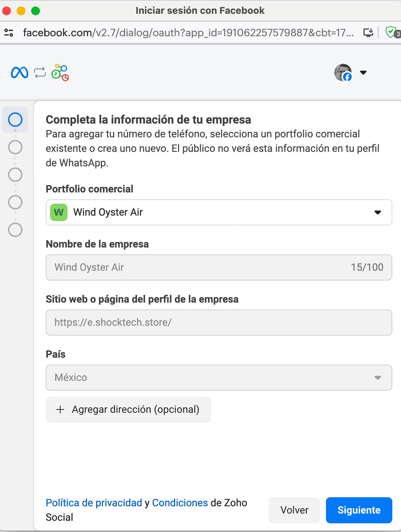Expand the account dropdown arrow beside avatar
Screen dimensions: 401x532
[363, 72]
